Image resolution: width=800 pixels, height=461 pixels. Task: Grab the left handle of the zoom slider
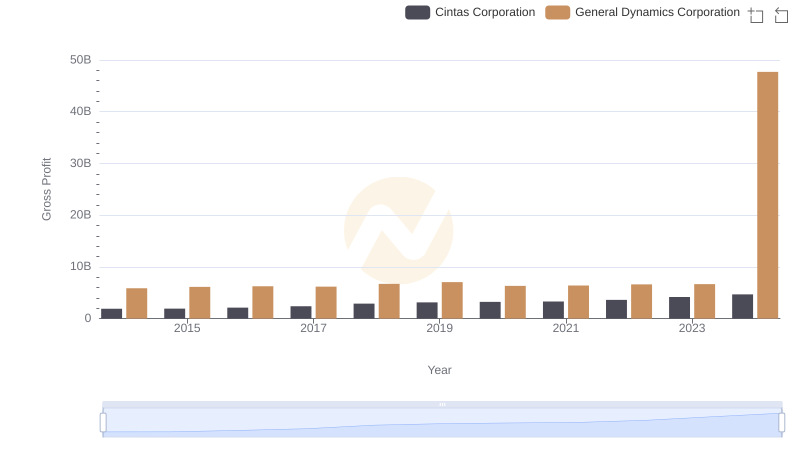tap(103, 423)
